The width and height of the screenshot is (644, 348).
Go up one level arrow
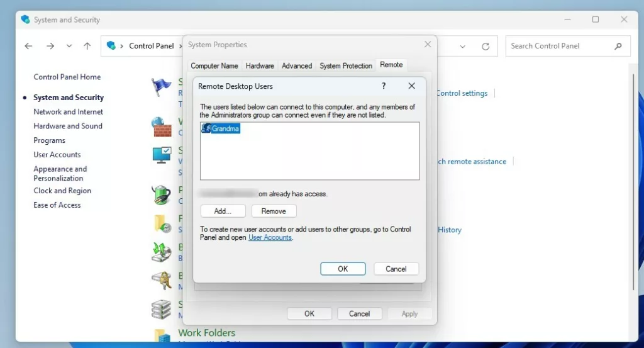pyautogui.click(x=87, y=46)
